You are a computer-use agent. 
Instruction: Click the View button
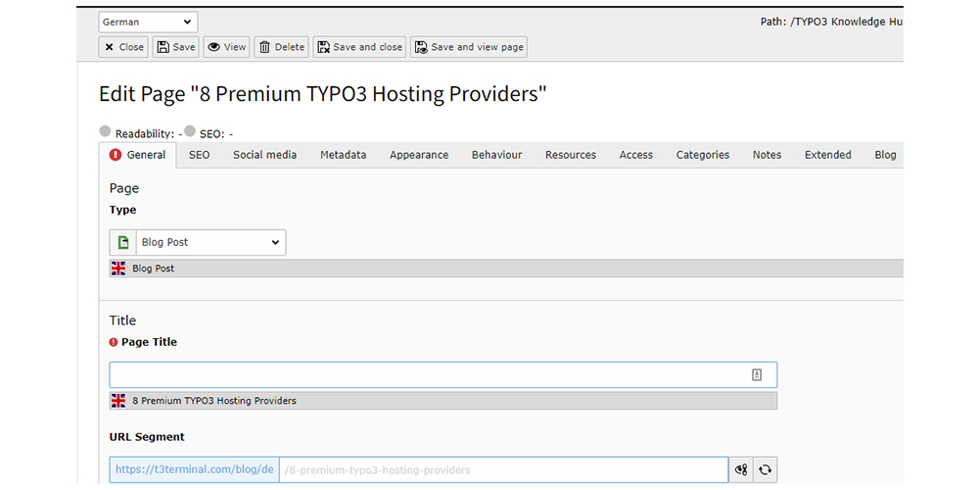tap(226, 47)
